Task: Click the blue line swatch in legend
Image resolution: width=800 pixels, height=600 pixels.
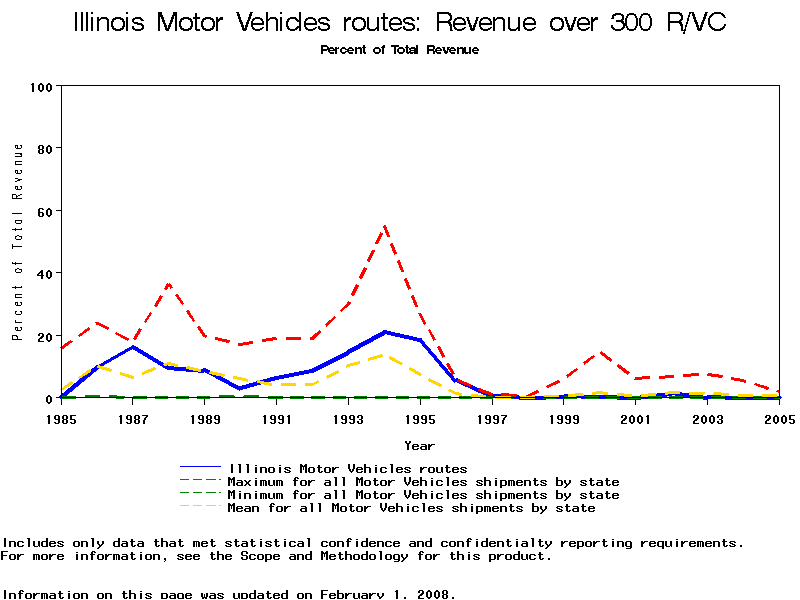Action: [x=201, y=468]
